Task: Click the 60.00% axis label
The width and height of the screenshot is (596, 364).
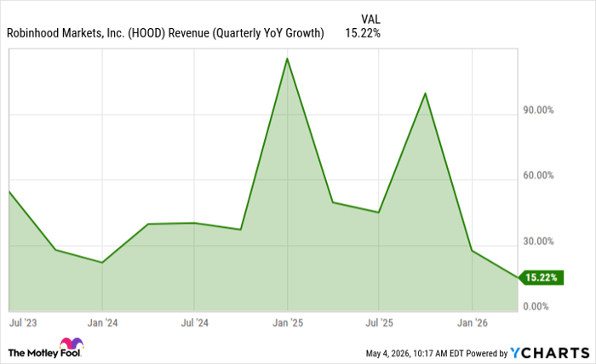Action: coord(538,175)
